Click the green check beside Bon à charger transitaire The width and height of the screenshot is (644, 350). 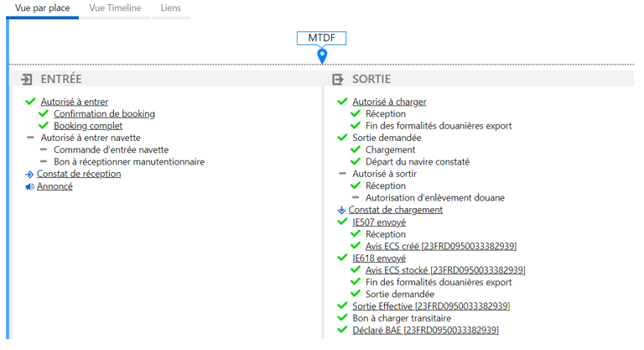[x=342, y=317]
